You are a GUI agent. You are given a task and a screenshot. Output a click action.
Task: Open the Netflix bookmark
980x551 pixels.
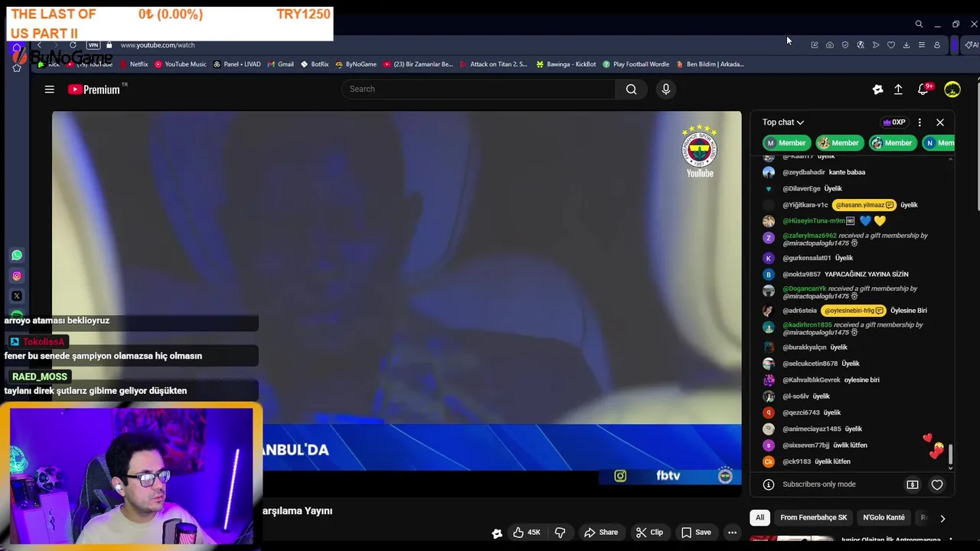point(133,64)
